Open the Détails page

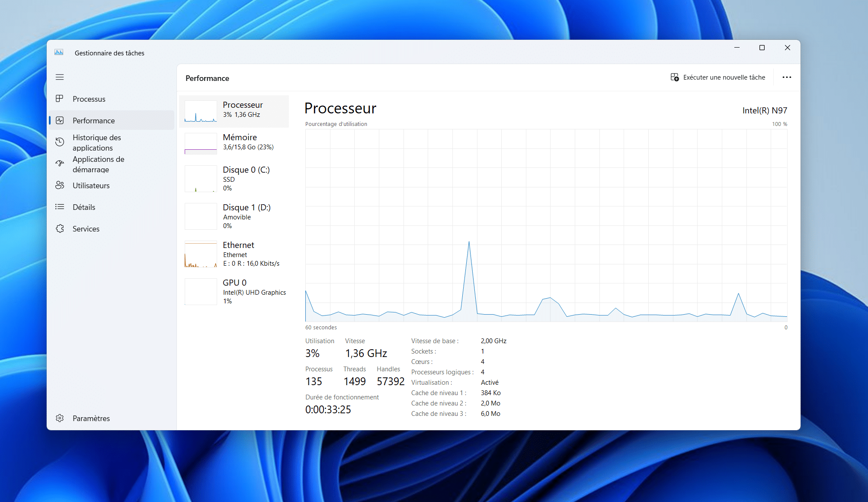[x=112, y=207]
